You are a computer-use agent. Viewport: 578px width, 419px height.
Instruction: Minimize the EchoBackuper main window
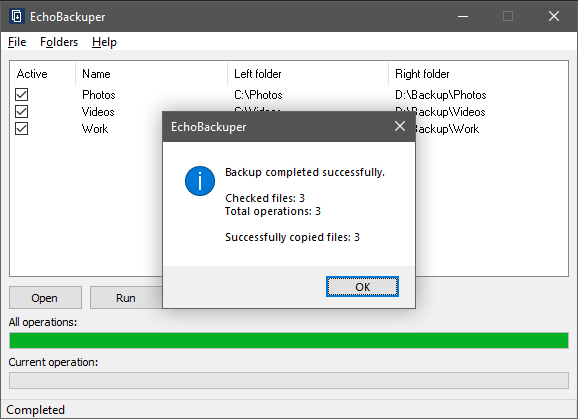click(463, 16)
